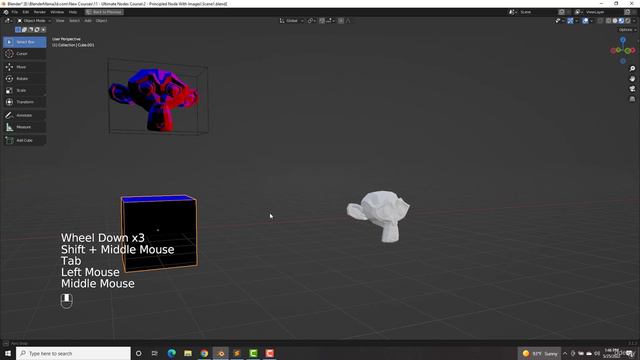This screenshot has height=360, width=640.
Task: Set selection mode to subtract
Action: 31,30
